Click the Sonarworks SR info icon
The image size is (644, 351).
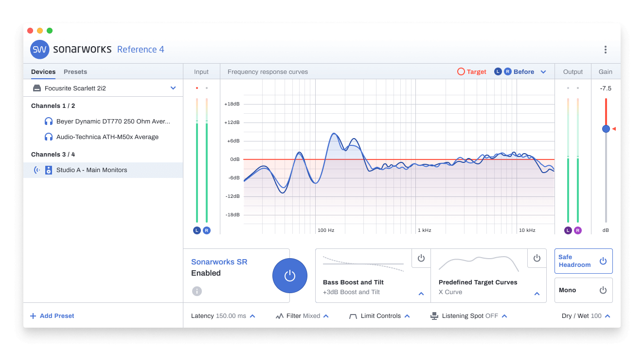(x=197, y=291)
